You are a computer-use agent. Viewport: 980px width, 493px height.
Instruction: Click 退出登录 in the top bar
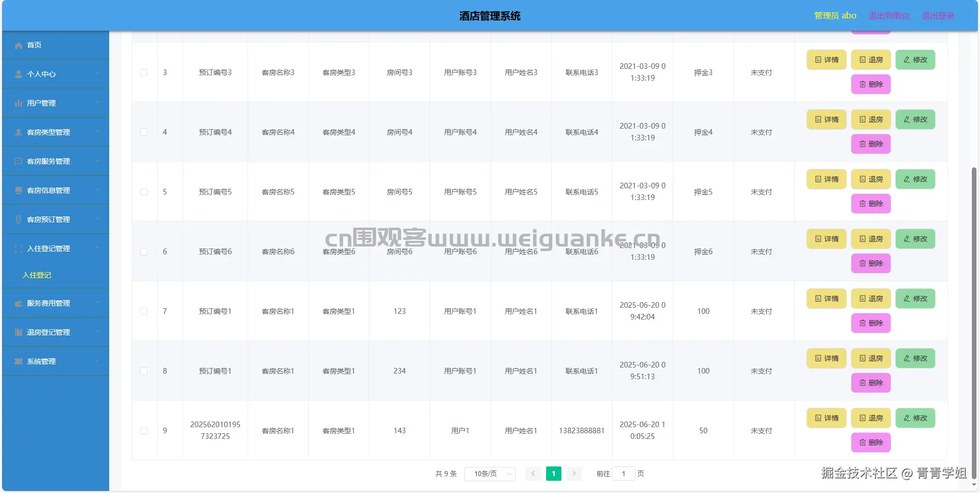(938, 15)
